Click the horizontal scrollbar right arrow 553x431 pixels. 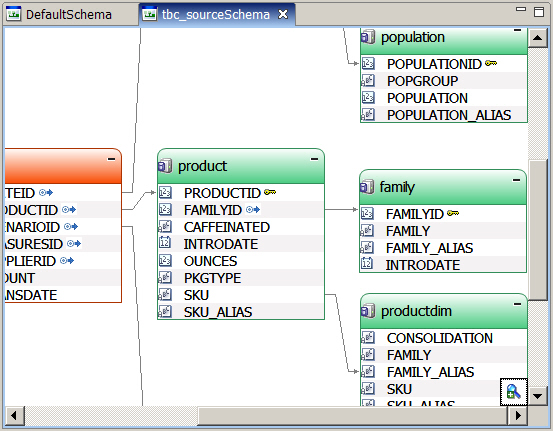coord(518,415)
